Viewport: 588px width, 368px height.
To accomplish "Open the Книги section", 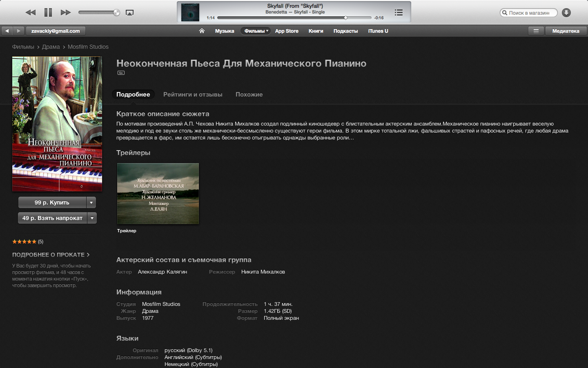I will [x=316, y=31].
